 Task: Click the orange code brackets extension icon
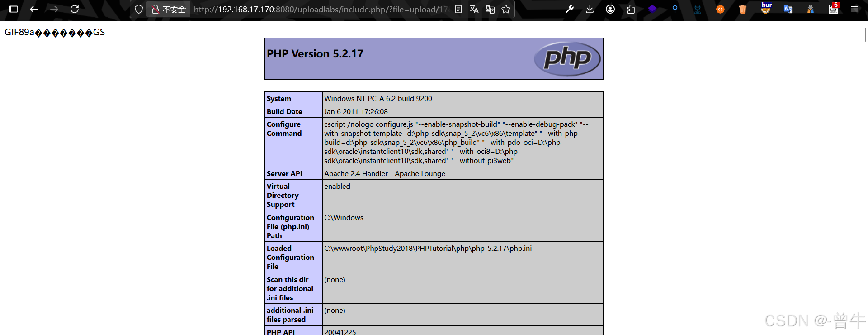point(720,9)
